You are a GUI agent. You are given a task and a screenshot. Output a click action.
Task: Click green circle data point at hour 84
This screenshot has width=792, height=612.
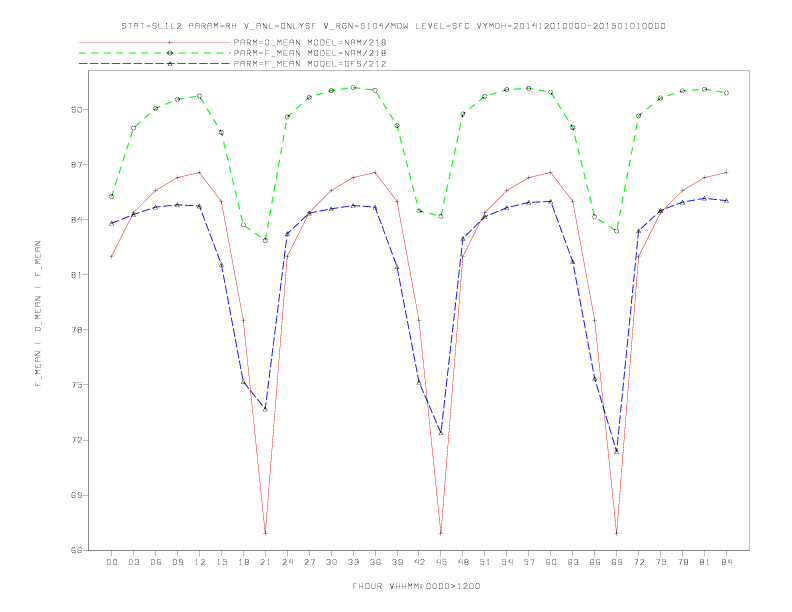[726, 93]
